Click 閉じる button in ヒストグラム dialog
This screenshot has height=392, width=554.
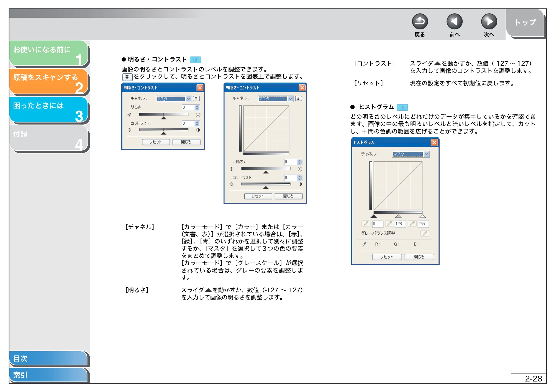point(419,257)
